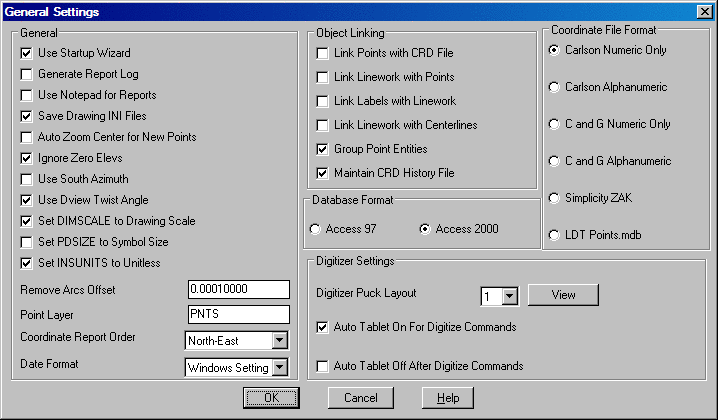Click the View puck layout button

[x=563, y=295]
